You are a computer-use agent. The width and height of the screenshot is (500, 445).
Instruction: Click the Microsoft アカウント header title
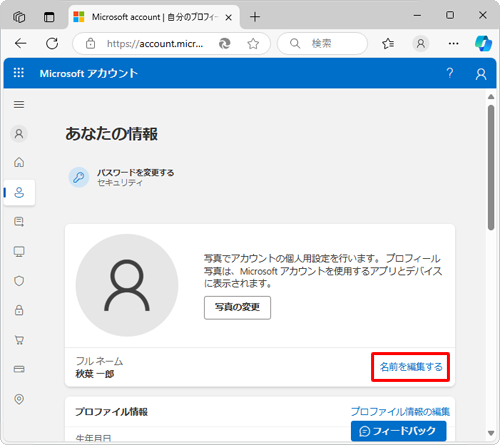(89, 73)
